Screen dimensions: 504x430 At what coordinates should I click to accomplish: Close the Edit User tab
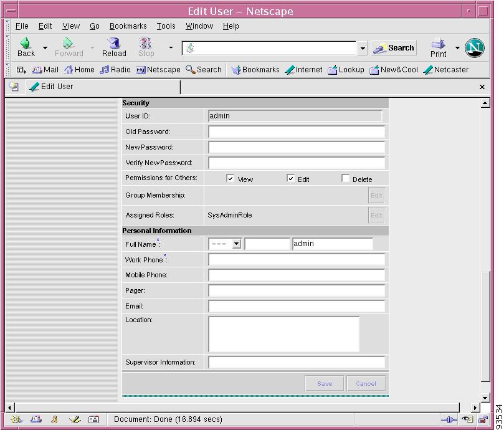click(x=482, y=87)
